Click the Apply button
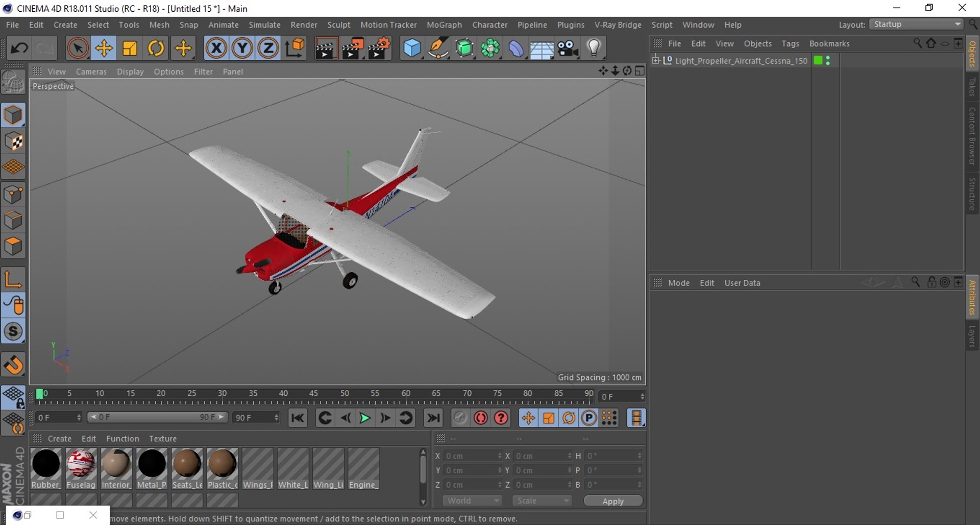 613,501
